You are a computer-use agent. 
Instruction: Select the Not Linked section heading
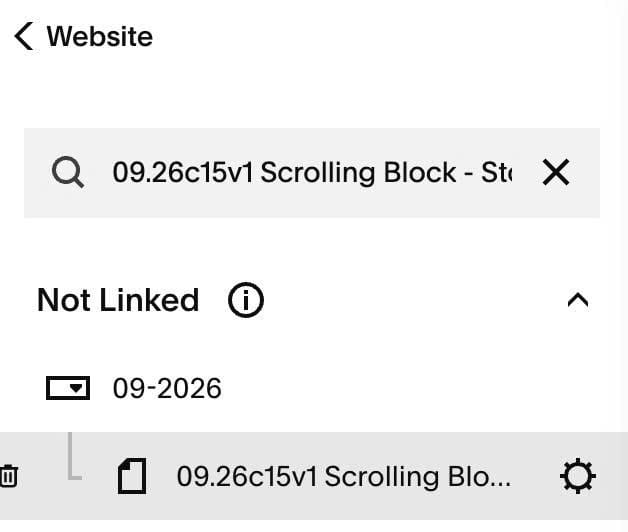point(118,300)
